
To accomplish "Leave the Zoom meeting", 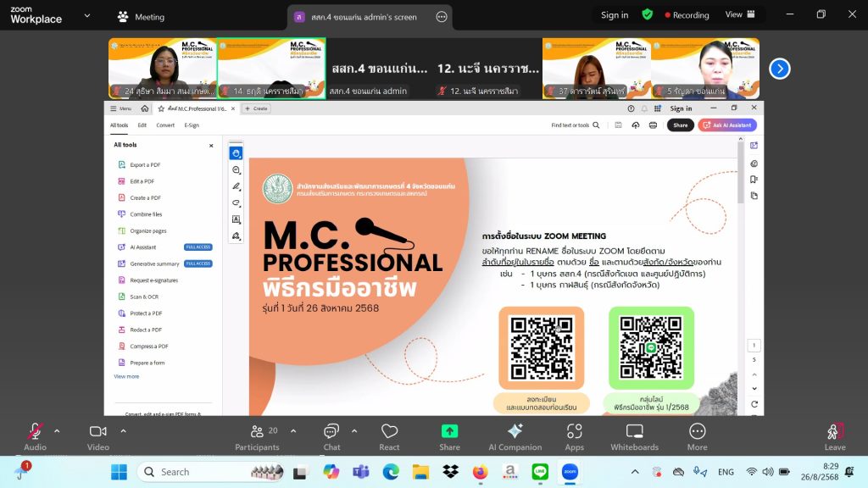I will 834,435.
